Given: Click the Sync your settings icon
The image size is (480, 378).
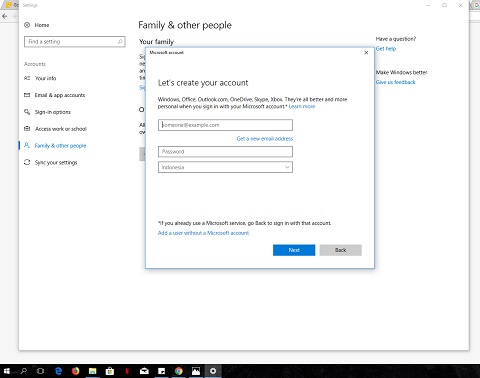Looking at the screenshot, I should click(x=27, y=162).
